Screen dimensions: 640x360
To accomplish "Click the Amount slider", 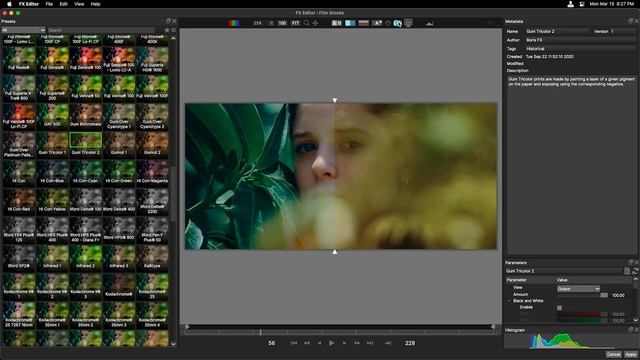I will [x=582, y=295].
